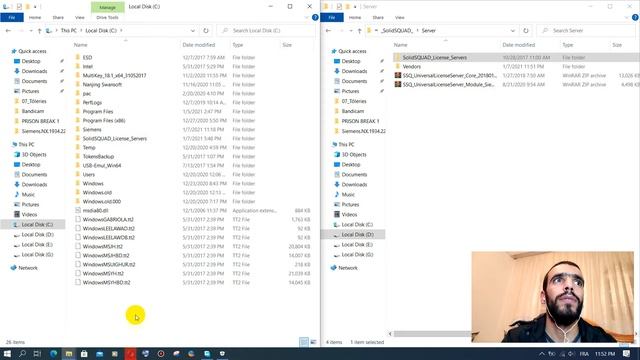
Task: Open the Share tab in Local Disk (C:) window
Action: (58, 18)
